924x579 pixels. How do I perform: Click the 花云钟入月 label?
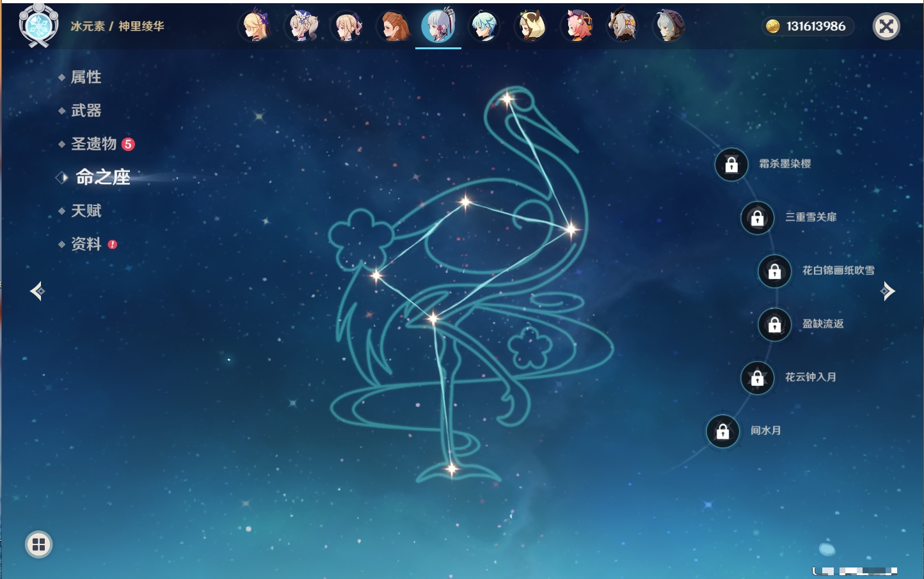coord(811,377)
